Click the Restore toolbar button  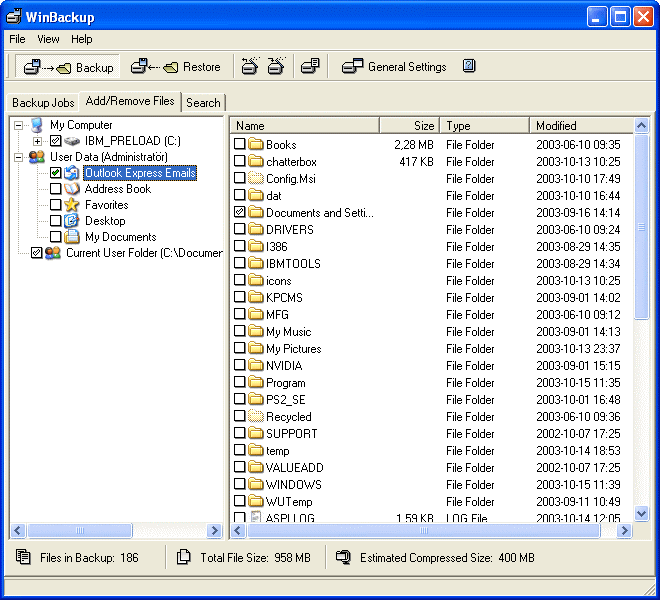pos(176,67)
